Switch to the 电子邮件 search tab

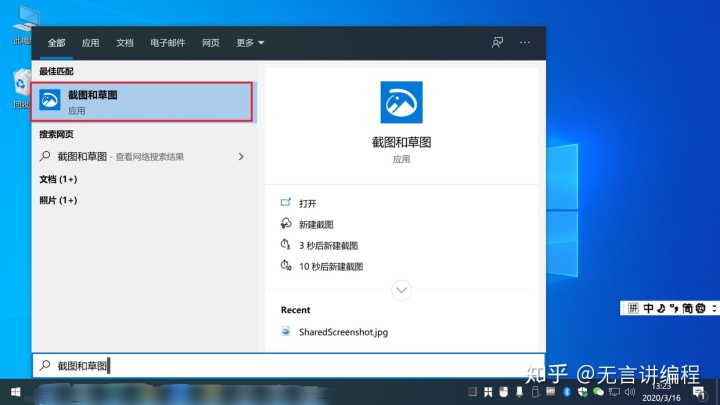coord(168,43)
